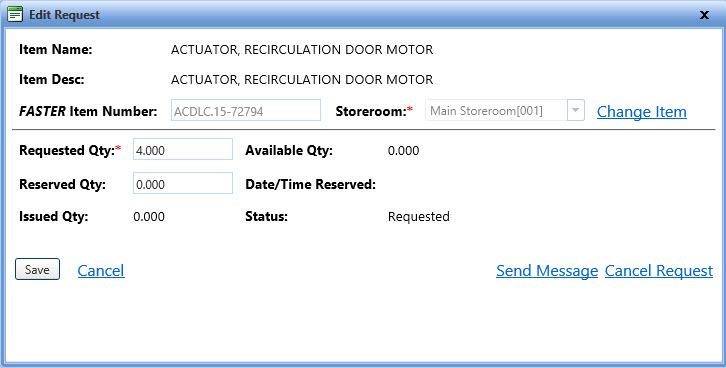The width and height of the screenshot is (726, 368).
Task: Select the Requested Qty input field
Action: 183,150
